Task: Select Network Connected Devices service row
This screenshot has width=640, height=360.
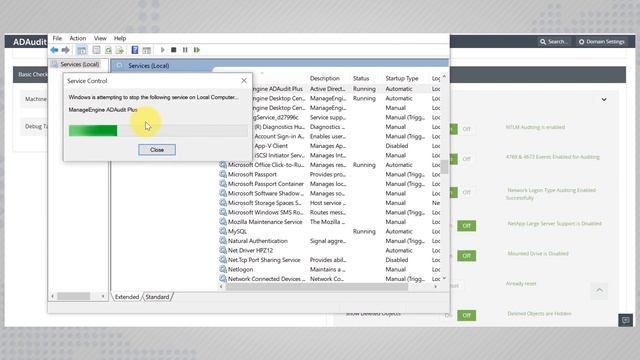Action: coord(330,279)
